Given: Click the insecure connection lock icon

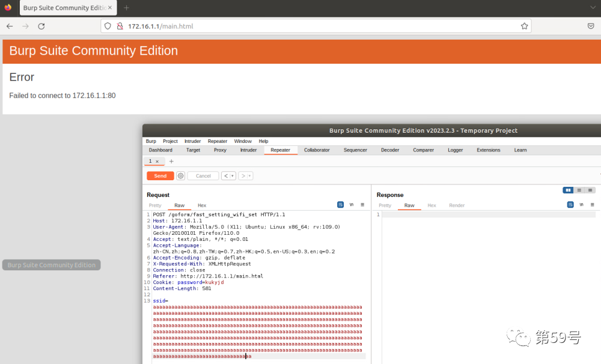Looking at the screenshot, I should tap(120, 26).
